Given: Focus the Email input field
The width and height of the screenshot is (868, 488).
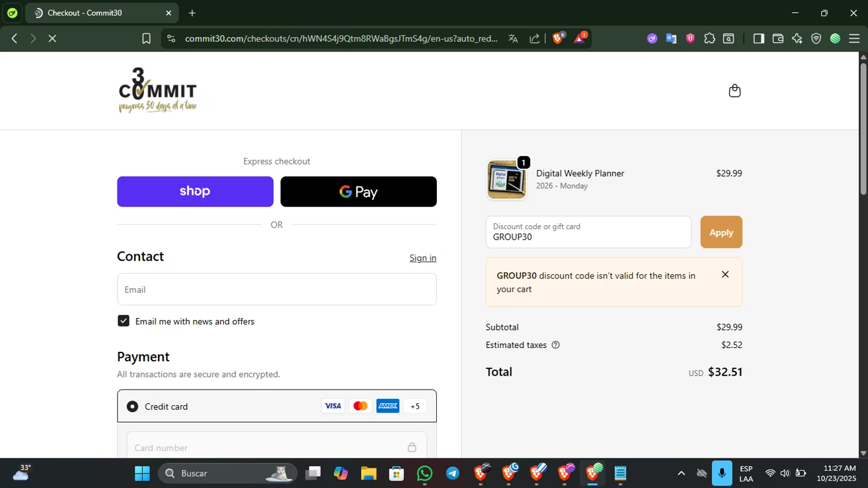Looking at the screenshot, I should click(x=277, y=289).
